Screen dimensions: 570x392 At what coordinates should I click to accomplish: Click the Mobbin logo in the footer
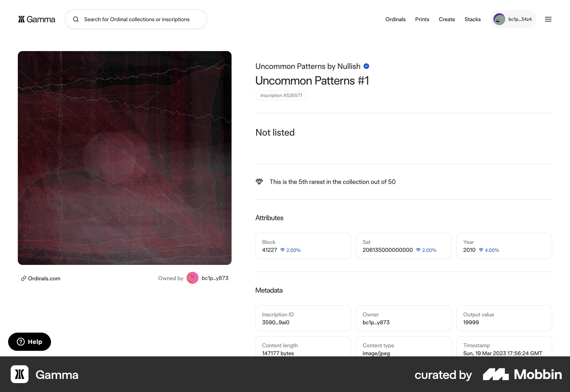coord(522,374)
